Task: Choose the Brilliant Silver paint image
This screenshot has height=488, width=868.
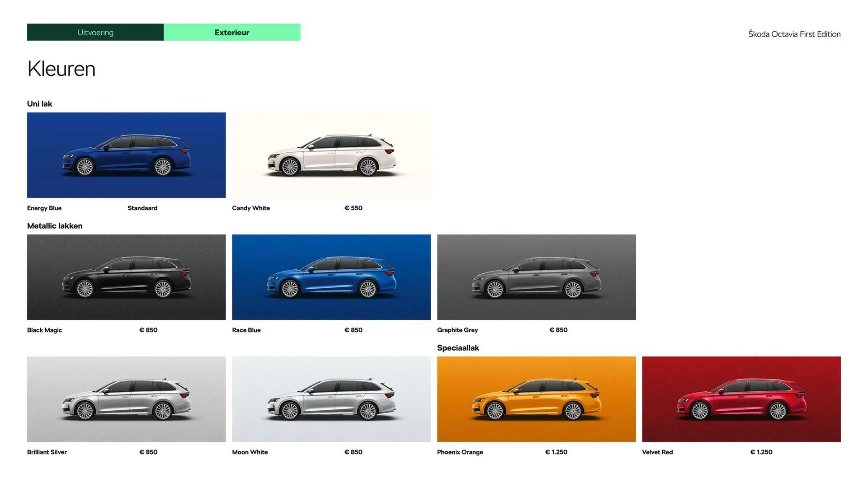Action: pos(126,399)
